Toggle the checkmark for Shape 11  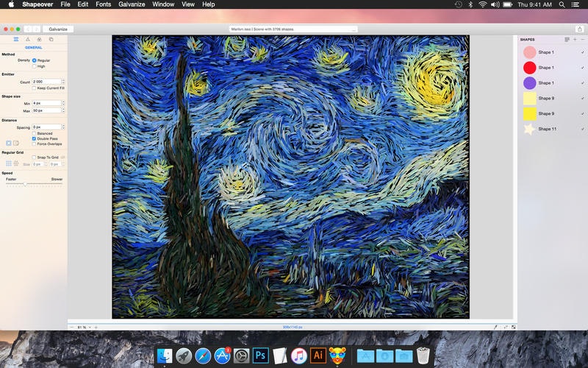click(582, 129)
